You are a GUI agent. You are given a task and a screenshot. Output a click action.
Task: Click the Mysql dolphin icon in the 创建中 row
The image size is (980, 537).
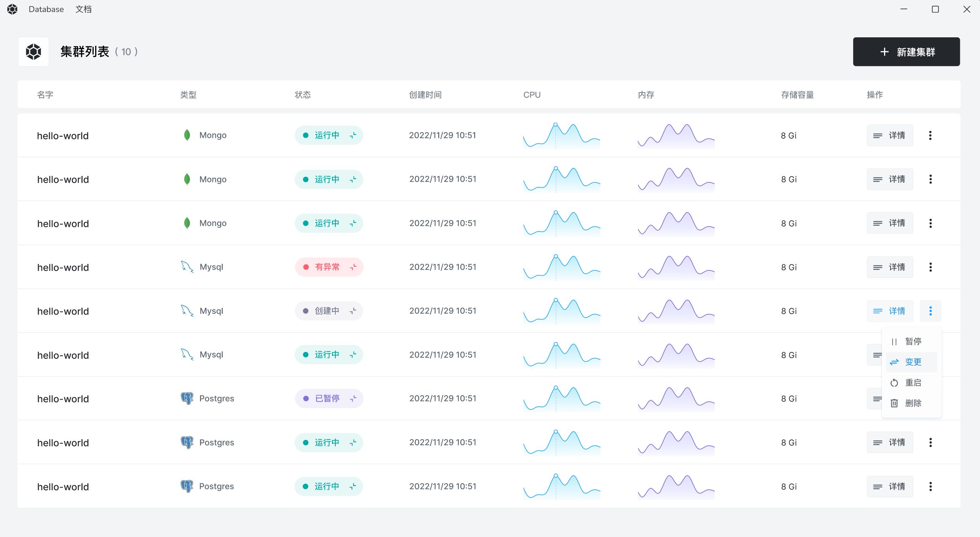click(x=187, y=311)
